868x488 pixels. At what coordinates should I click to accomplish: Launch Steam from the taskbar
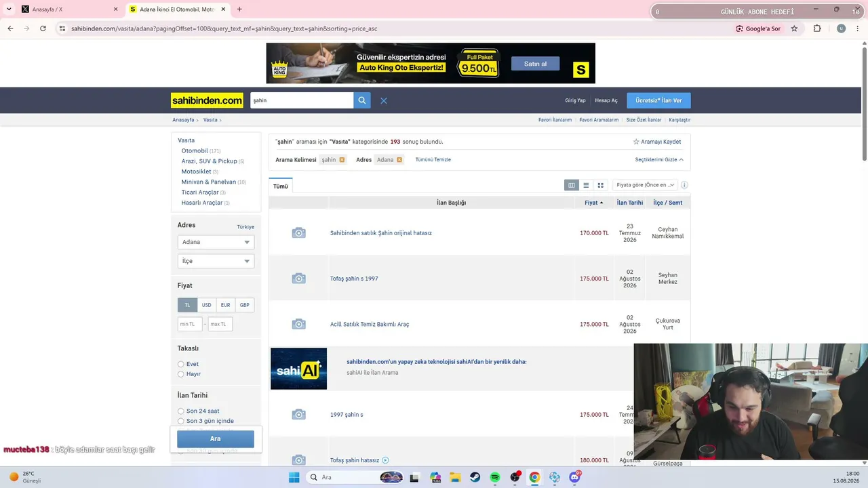click(475, 477)
